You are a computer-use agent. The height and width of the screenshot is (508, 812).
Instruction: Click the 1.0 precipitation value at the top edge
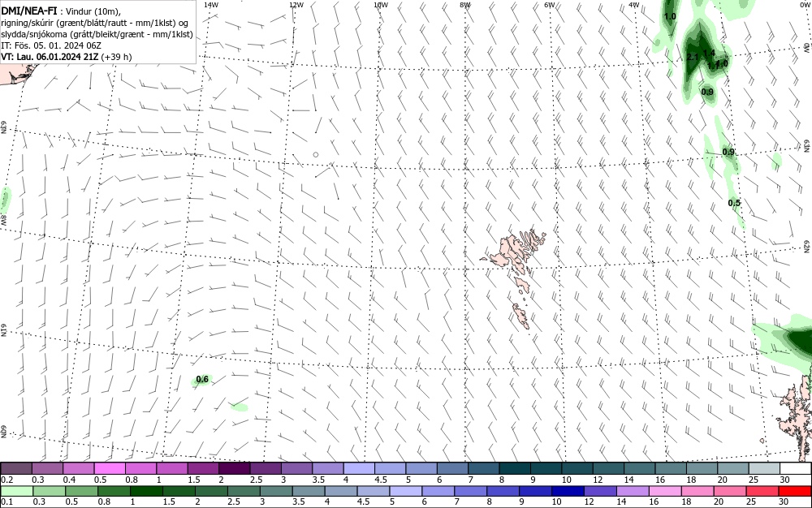coord(670,16)
